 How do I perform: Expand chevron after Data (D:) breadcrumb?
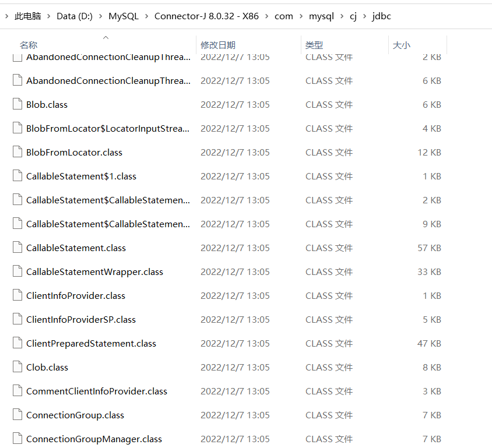click(100, 16)
